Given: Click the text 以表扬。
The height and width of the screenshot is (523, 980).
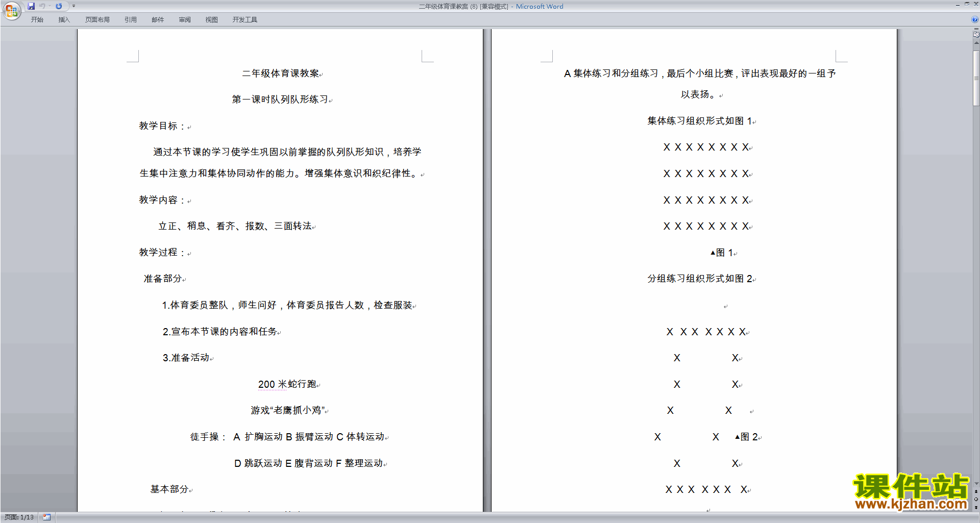Looking at the screenshot, I should click(x=700, y=94).
